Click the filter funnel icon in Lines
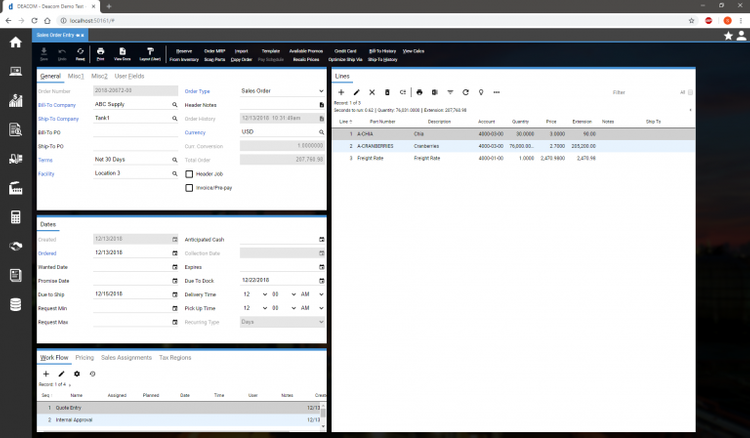Viewport: 750px width, 438px height. [x=450, y=92]
